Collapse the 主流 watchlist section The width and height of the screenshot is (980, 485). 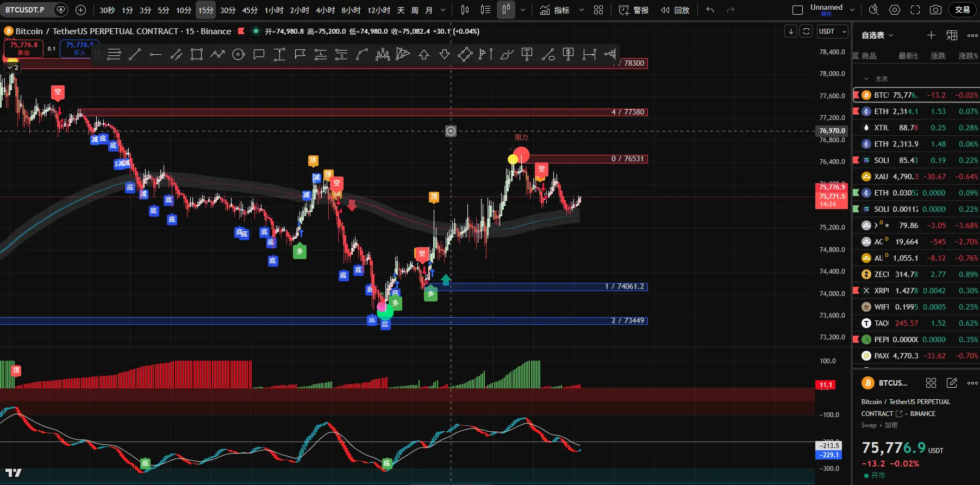(x=866, y=79)
